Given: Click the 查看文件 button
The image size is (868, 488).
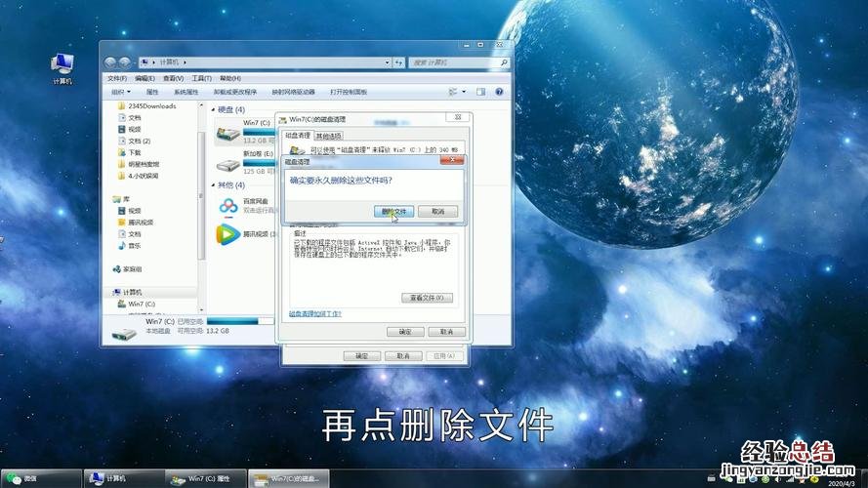Looking at the screenshot, I should pos(427,298).
